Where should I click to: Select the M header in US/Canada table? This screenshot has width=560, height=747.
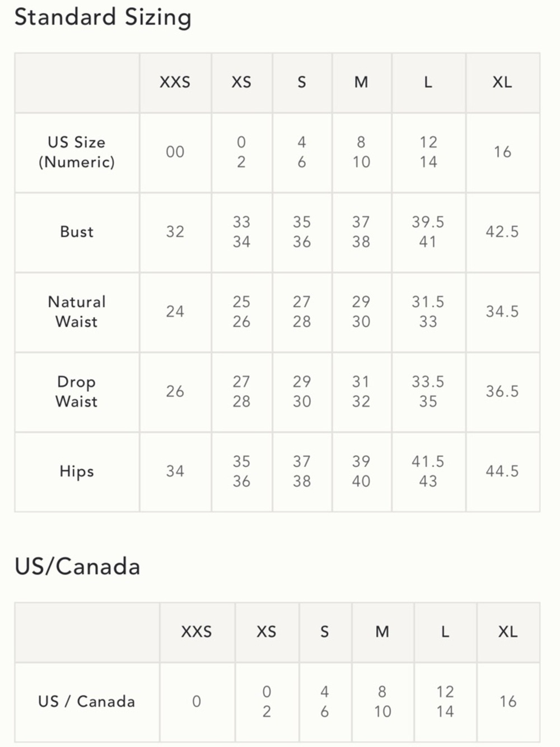382,632
